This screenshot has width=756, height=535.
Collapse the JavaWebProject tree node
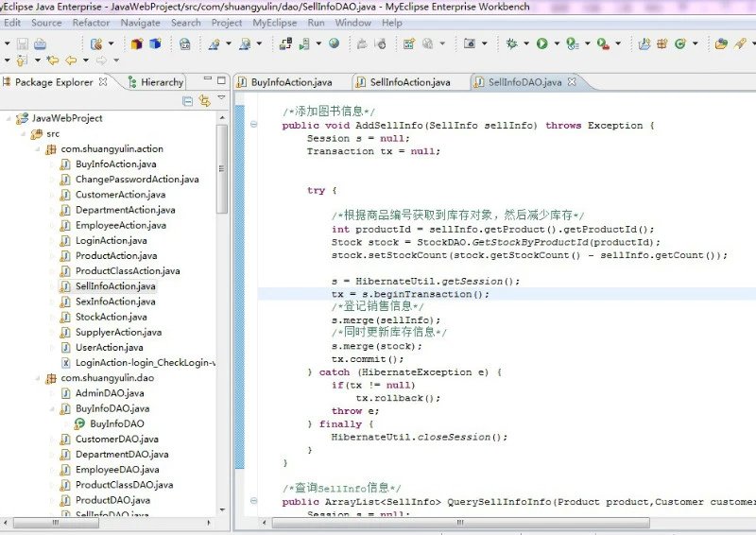tap(9, 118)
